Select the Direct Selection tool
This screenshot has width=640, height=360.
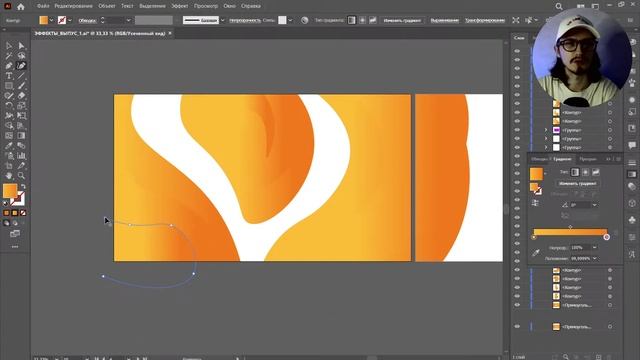[x=21, y=46]
